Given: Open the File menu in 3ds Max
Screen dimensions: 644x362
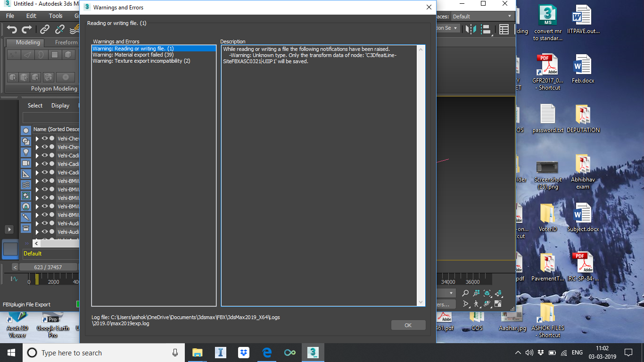Looking at the screenshot, I should click(10, 16).
